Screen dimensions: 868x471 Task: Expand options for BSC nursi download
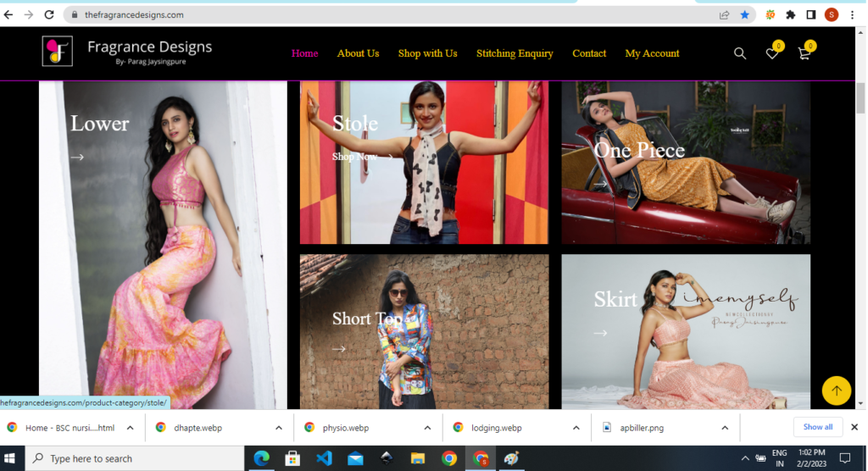[x=130, y=428]
